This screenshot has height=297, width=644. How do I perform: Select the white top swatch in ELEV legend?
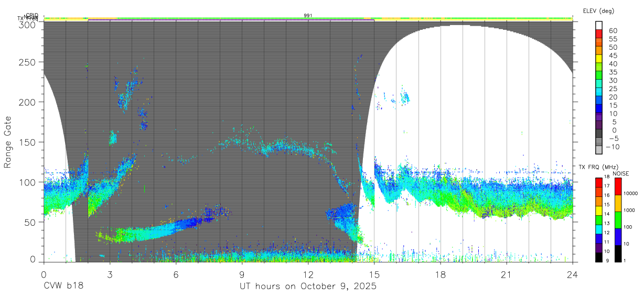click(599, 25)
